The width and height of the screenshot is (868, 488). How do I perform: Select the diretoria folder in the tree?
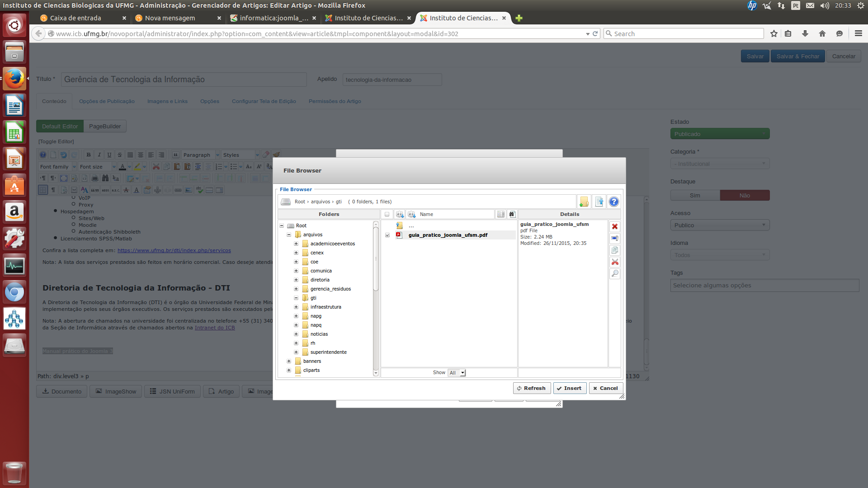pyautogui.click(x=320, y=280)
